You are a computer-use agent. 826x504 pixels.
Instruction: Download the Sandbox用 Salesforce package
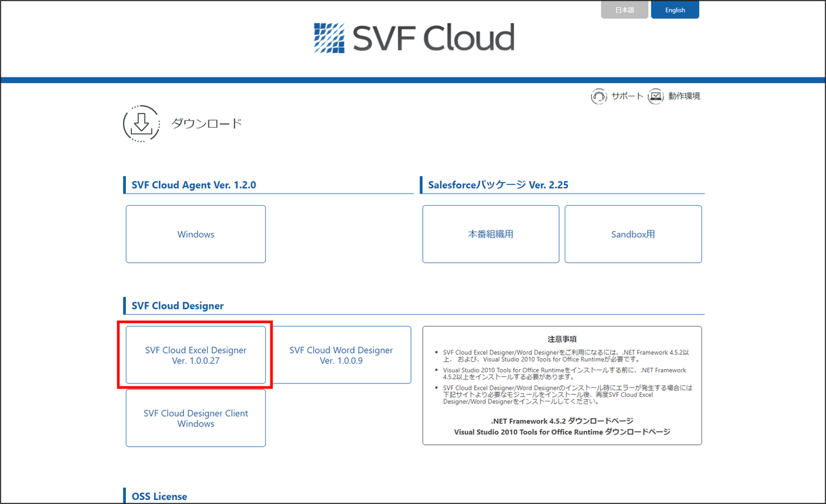pyautogui.click(x=633, y=234)
